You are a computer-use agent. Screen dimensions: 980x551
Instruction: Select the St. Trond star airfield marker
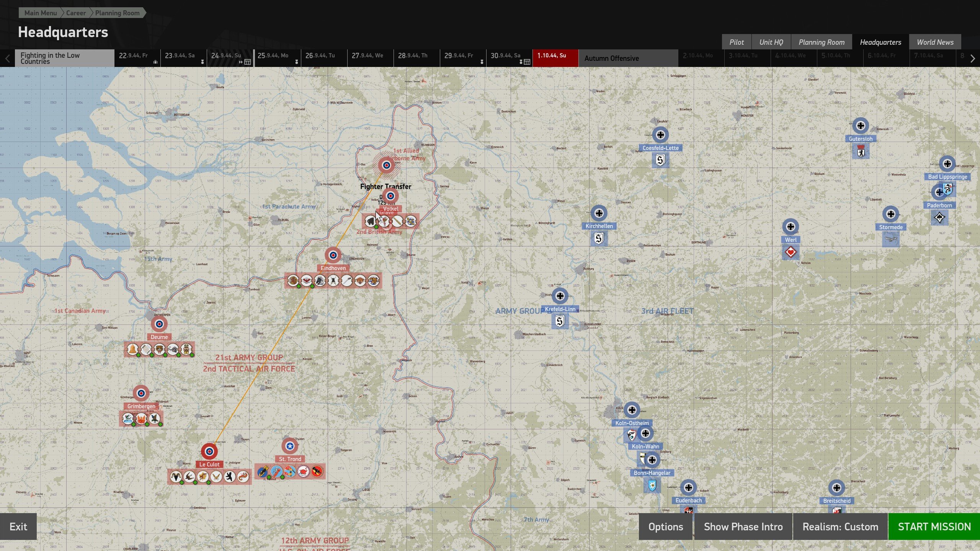[x=290, y=446]
